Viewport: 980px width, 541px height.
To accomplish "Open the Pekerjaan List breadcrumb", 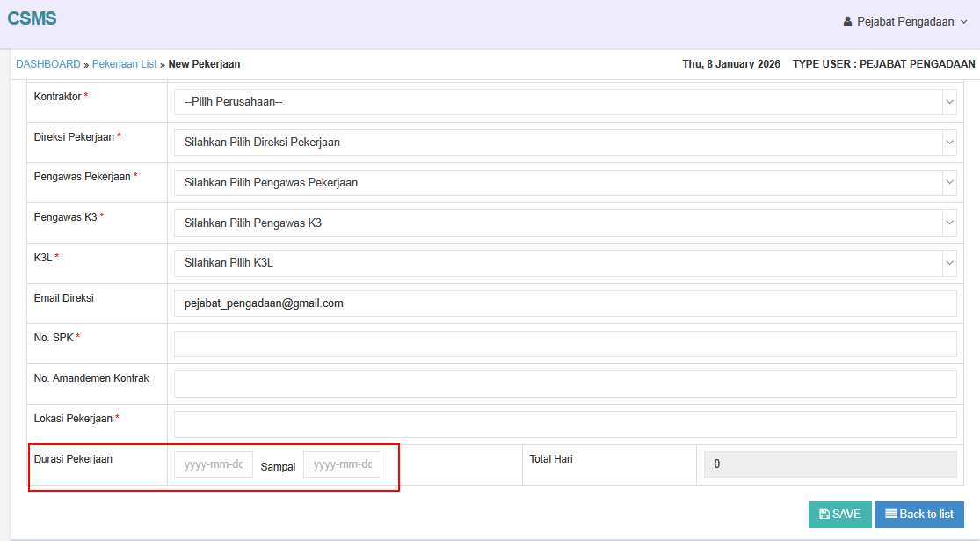I will [x=124, y=64].
